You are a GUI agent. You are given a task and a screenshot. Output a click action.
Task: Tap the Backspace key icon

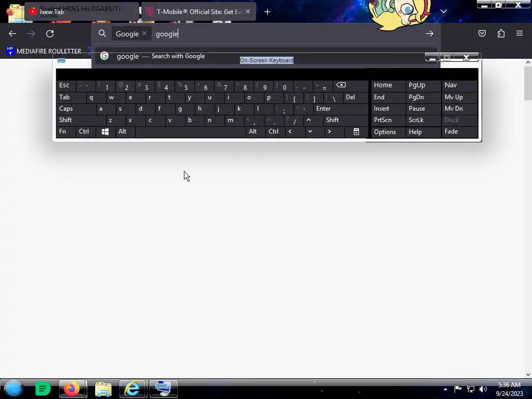click(351, 86)
